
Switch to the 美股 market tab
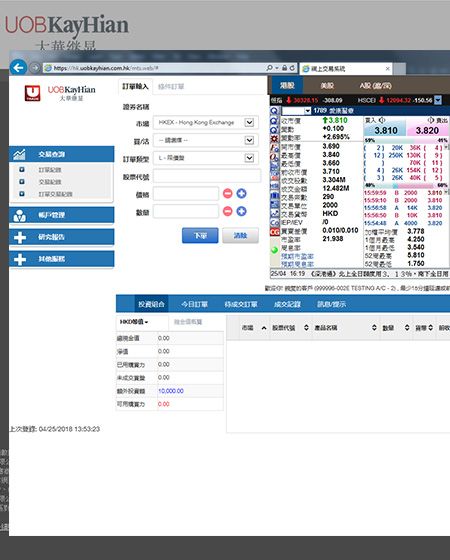coord(327,86)
